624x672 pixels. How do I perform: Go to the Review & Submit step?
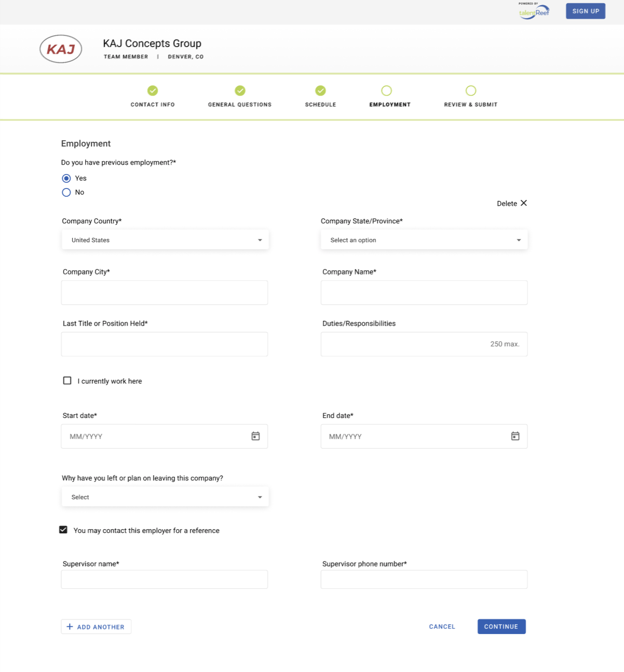coord(470,104)
